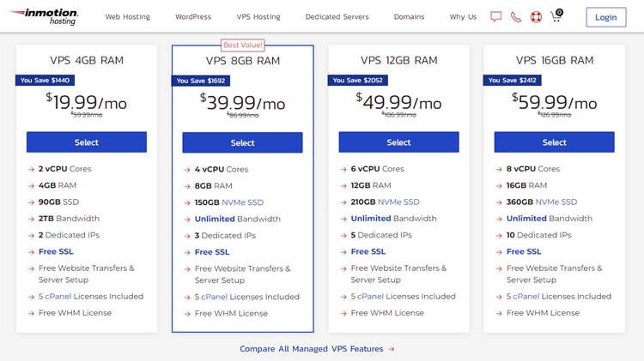Open the VPS Hosting menu
Viewport: 644px width, 361px height.
tap(258, 17)
